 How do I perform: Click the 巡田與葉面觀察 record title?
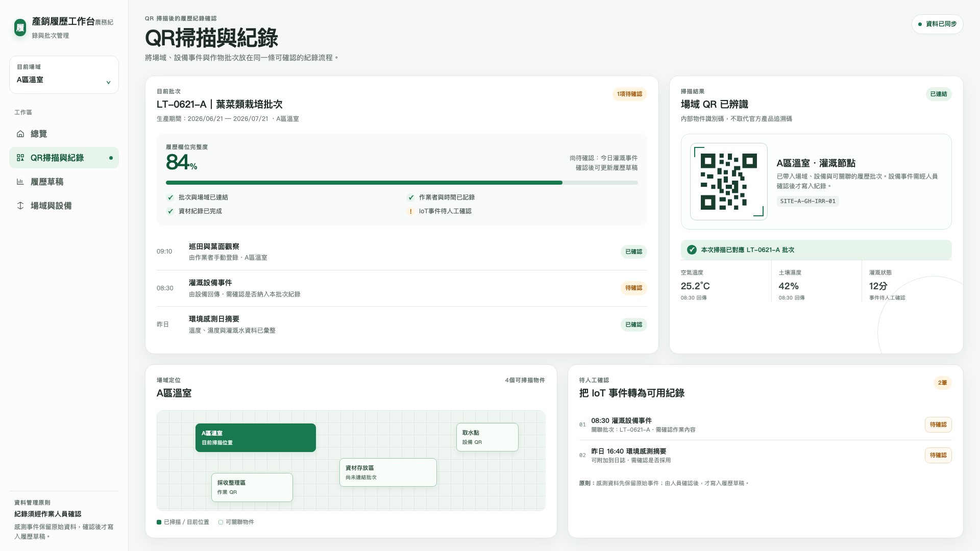[214, 246]
